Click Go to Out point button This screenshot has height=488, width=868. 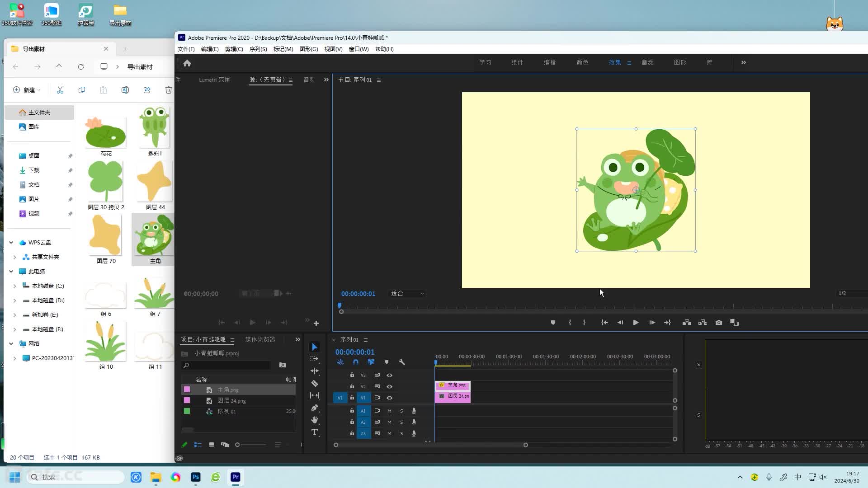667,323
